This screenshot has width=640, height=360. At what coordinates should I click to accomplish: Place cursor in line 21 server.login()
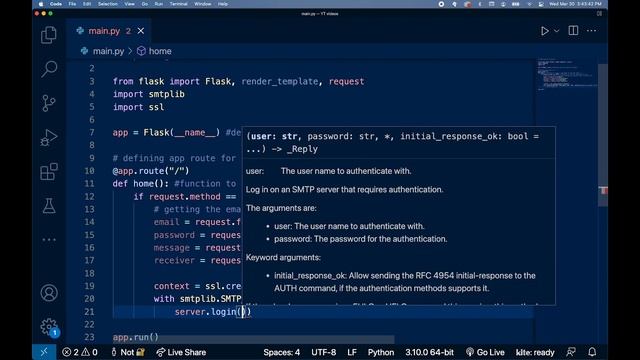(212, 312)
